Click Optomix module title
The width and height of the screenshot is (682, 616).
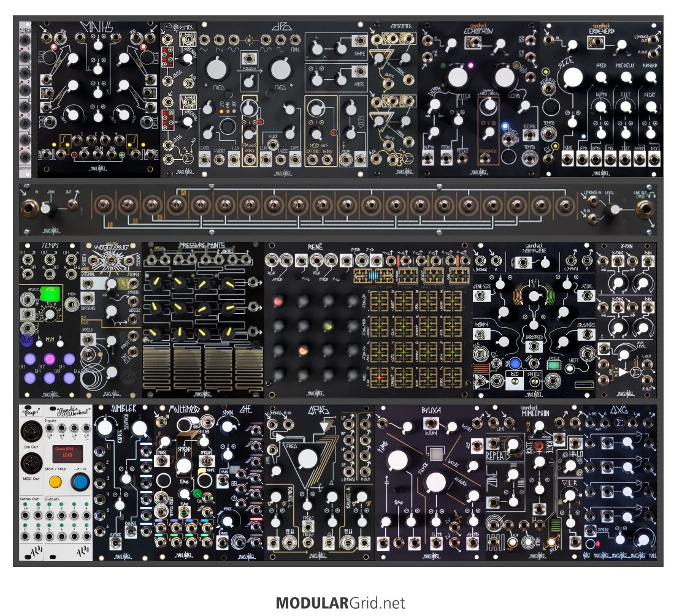tap(402, 26)
